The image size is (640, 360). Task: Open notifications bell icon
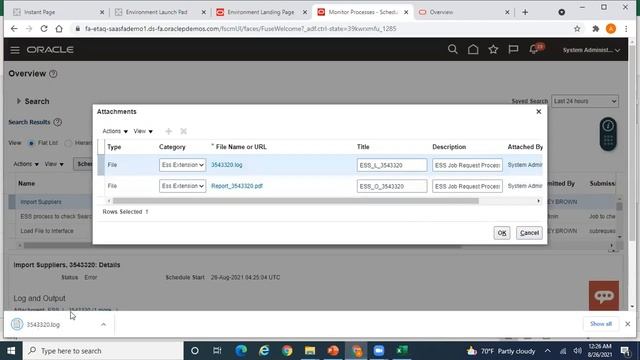[534, 50]
